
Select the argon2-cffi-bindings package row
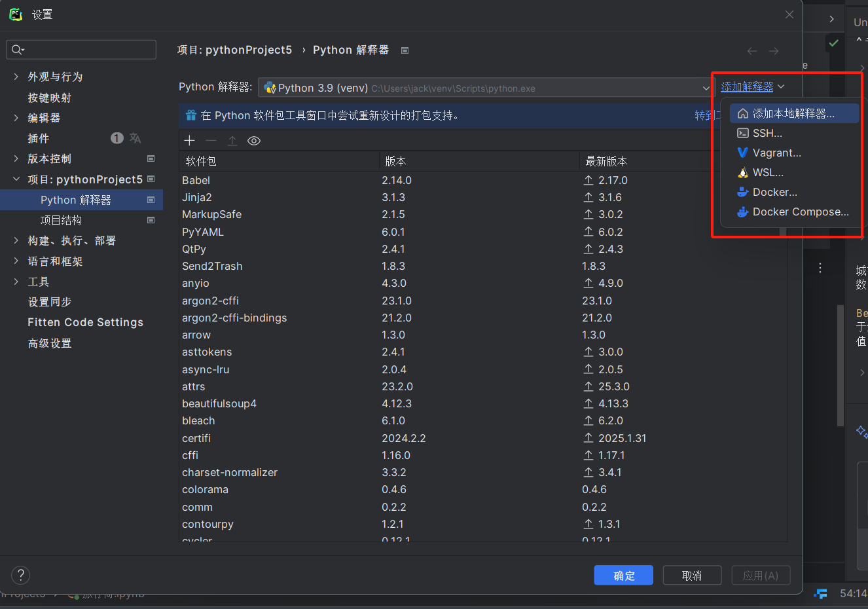(x=483, y=318)
